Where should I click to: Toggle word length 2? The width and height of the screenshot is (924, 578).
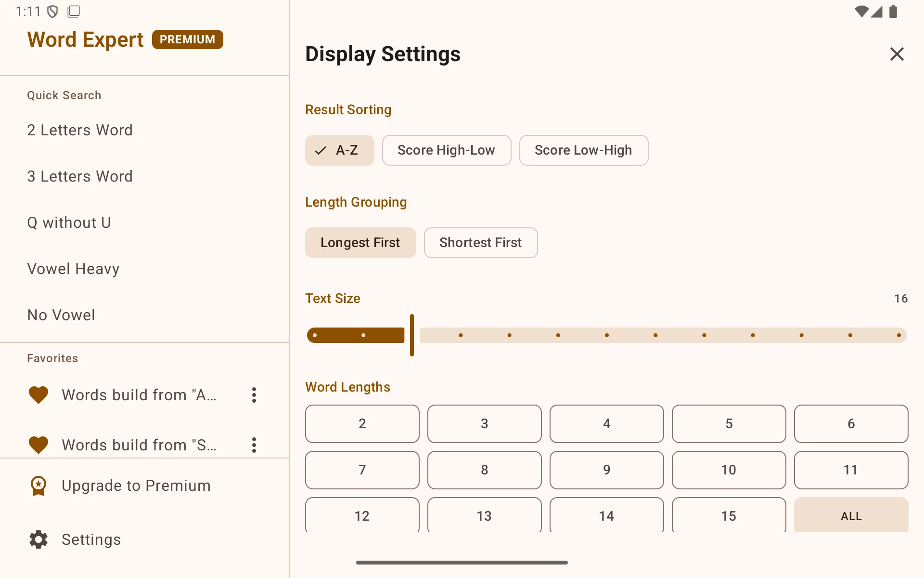click(x=362, y=424)
